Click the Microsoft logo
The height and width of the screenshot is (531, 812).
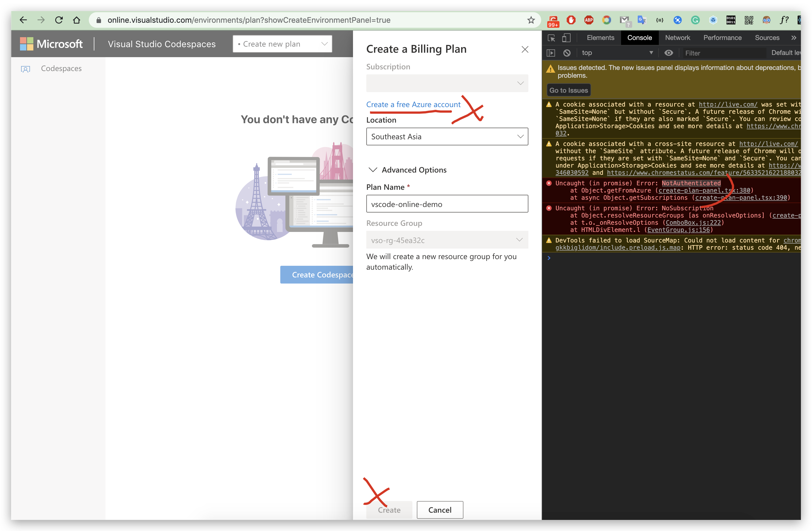tap(51, 44)
